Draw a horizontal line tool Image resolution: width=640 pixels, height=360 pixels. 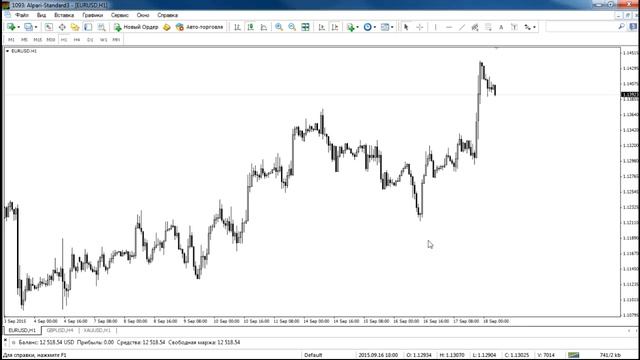pyautogui.click(x=449, y=27)
